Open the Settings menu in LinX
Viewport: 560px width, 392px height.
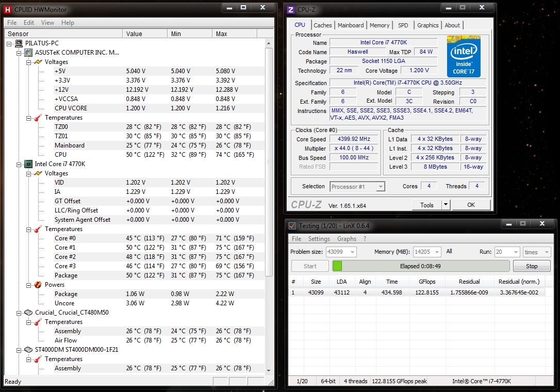tap(319, 239)
